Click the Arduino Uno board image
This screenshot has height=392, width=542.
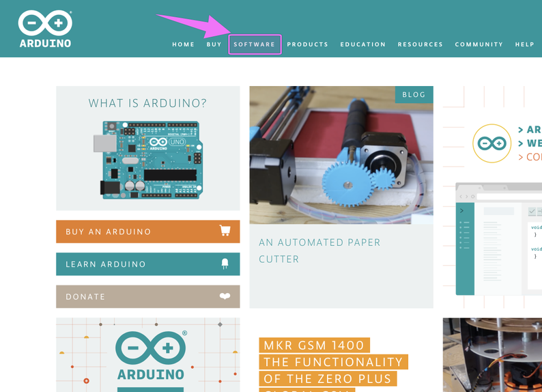tap(148, 160)
